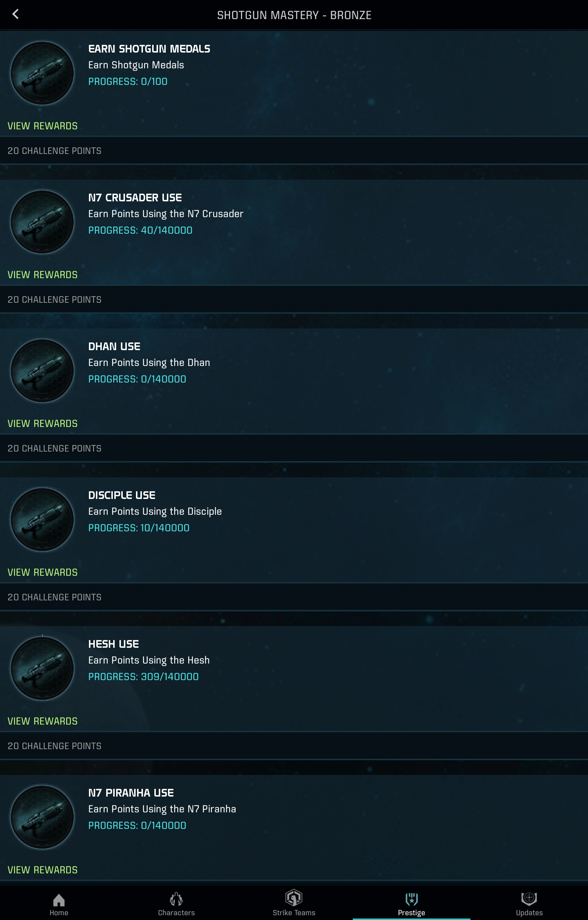Open the Home tab icon
The image size is (588, 920).
pos(59,900)
